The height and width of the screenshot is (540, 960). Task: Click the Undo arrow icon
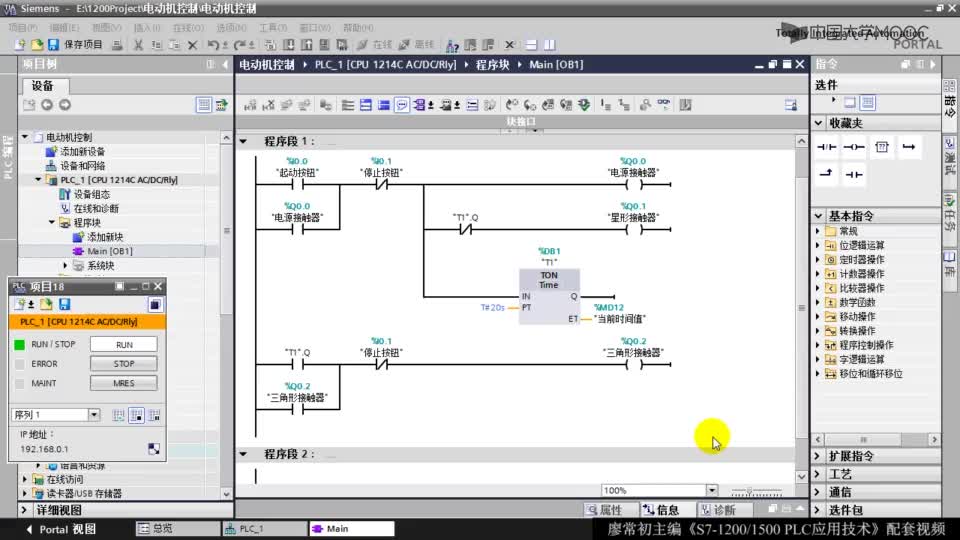[212, 45]
